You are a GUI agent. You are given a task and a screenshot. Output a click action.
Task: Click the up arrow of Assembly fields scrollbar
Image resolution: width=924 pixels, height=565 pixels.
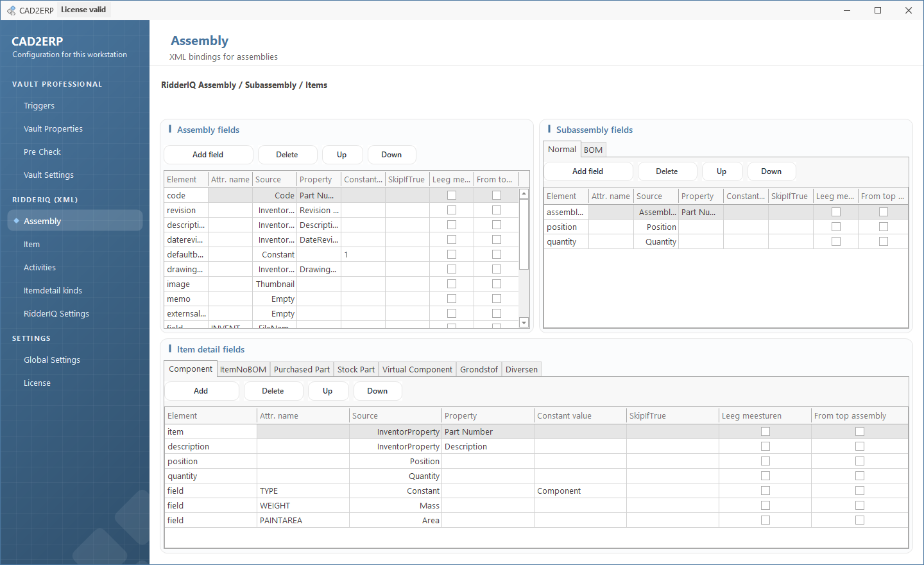point(524,194)
